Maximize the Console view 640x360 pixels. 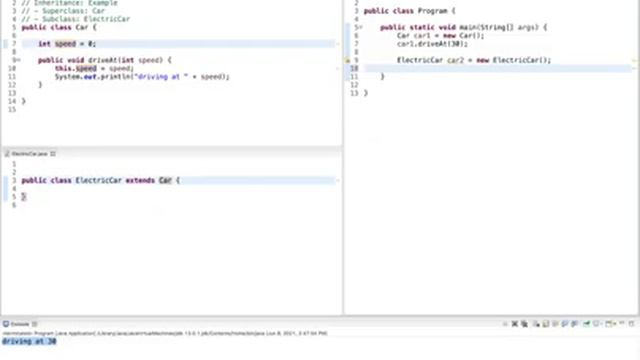(631, 324)
